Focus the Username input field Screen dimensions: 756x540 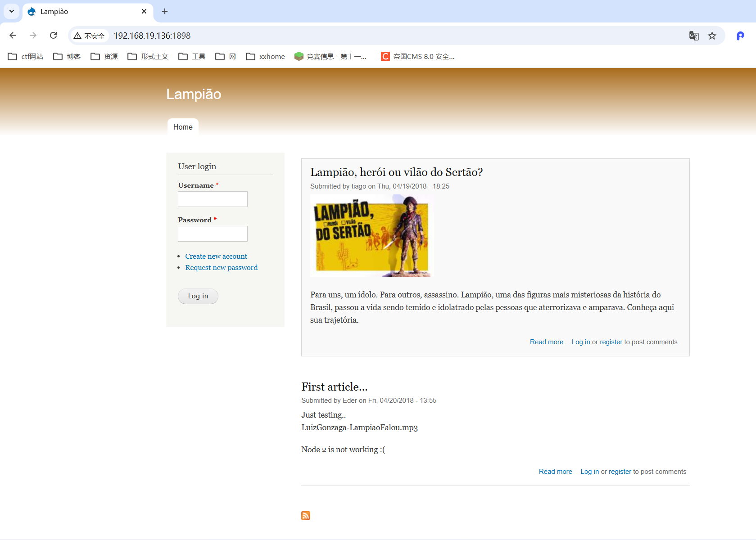[x=213, y=199]
